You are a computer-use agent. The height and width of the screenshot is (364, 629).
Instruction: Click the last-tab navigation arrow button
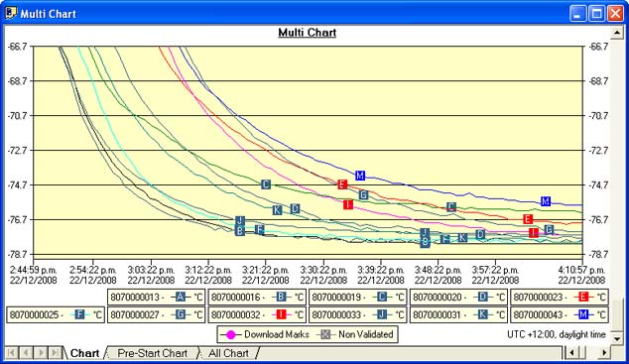pos(55,353)
